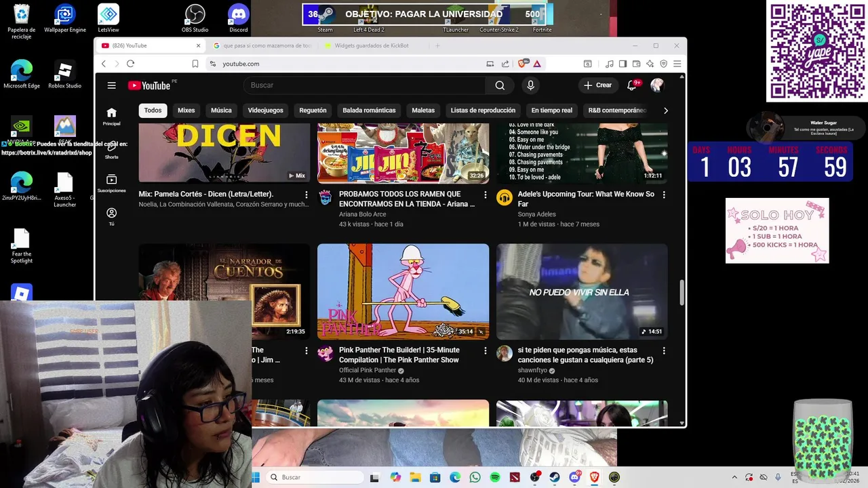Open options for the ramen video
This screenshot has width=868, height=488.
coord(485,195)
